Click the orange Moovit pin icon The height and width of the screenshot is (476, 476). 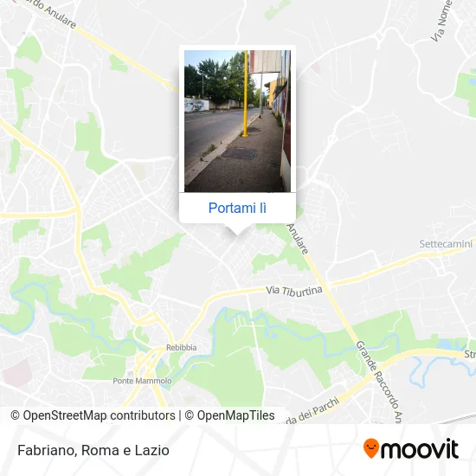(x=371, y=448)
